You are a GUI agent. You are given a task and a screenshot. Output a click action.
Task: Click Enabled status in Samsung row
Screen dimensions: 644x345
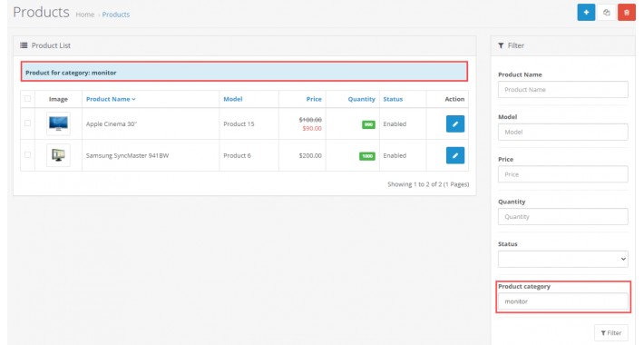pos(395,155)
